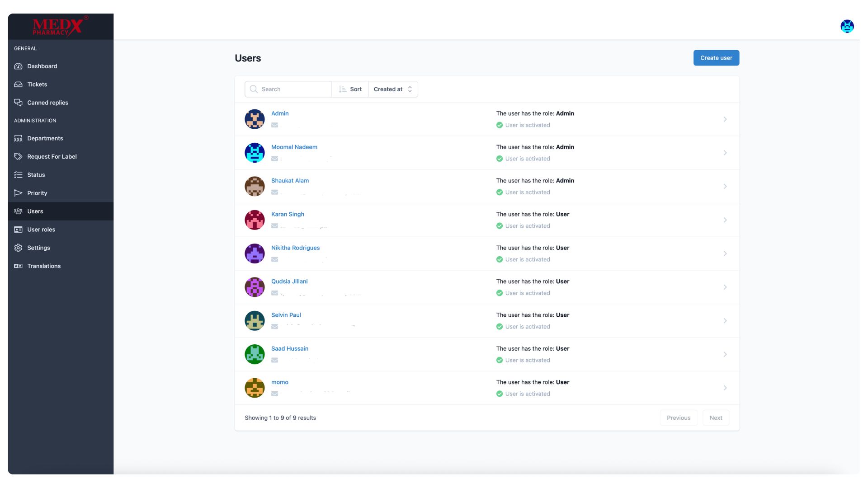Open Karan Singh's name link
Image resolution: width=868 pixels, height=488 pixels.
click(288, 214)
